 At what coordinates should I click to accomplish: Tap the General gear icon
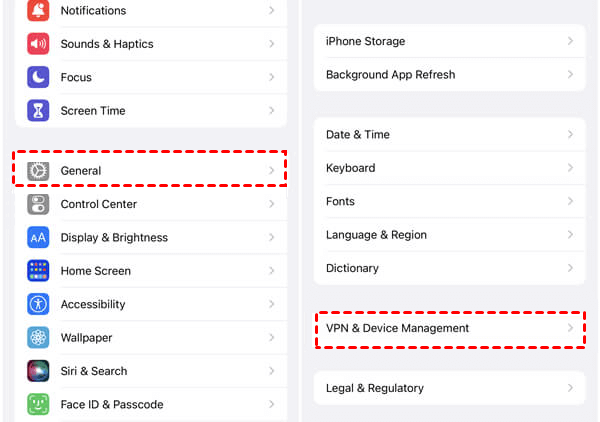coord(38,171)
